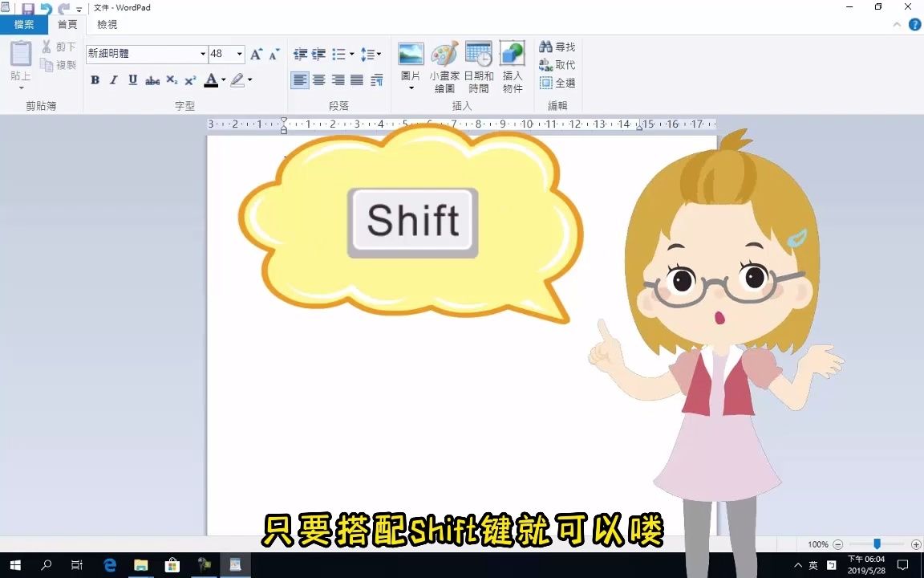This screenshot has width=924, height=578.
Task: Open the 檔案 file menu
Action: (x=24, y=24)
